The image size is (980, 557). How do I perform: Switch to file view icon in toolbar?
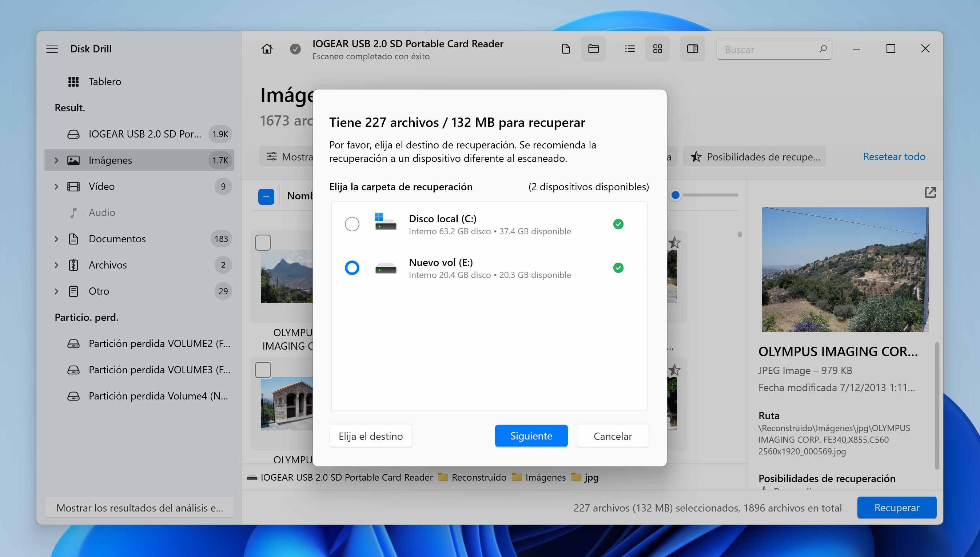(x=566, y=49)
